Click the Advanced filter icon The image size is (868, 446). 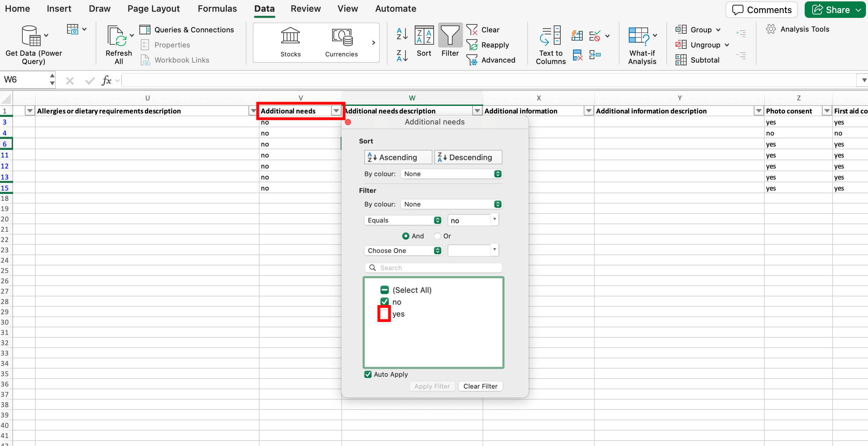click(472, 60)
